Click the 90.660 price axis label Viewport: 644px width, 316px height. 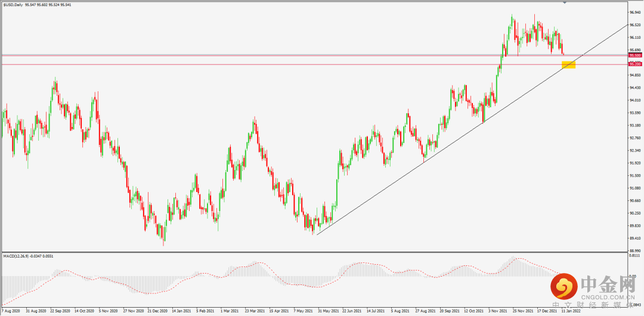coord(636,200)
